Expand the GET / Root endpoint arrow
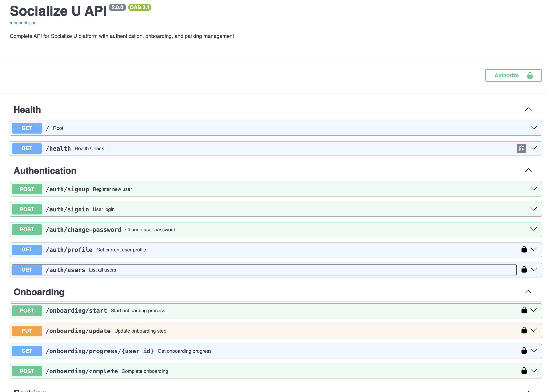The width and height of the screenshot is (548, 392). click(x=533, y=128)
